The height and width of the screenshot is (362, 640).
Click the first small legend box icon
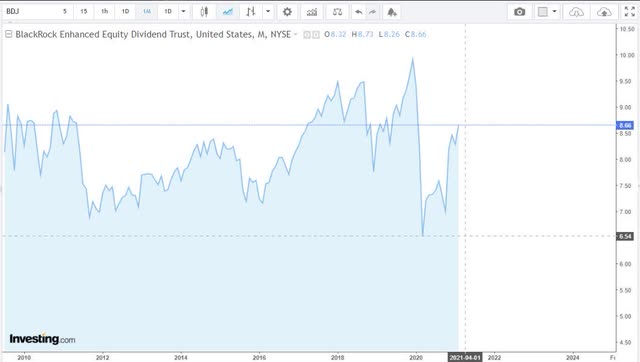[307, 35]
